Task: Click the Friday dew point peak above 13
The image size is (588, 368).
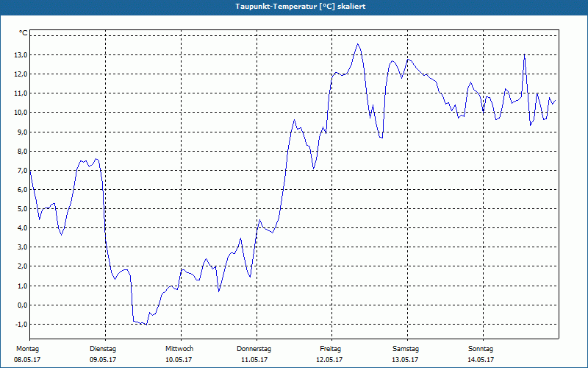Action: coord(358,44)
